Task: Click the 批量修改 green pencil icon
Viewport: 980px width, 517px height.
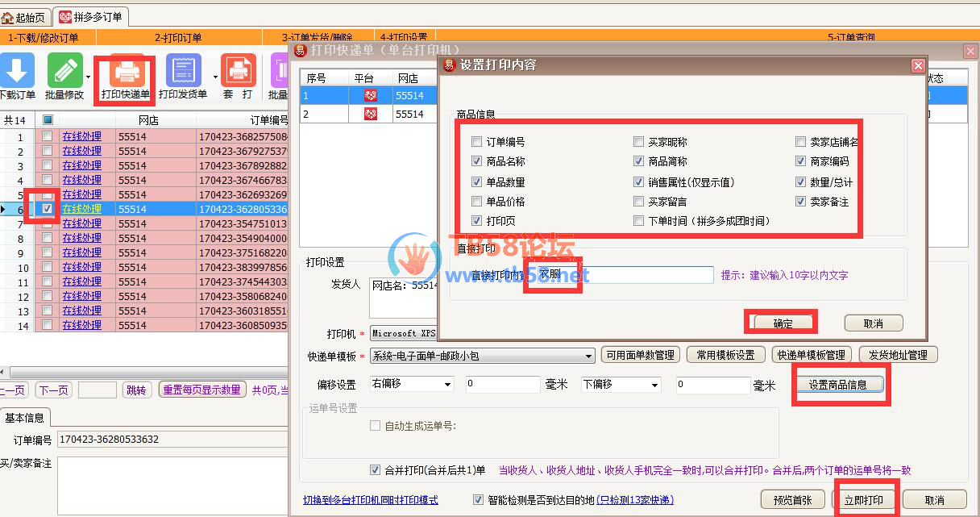Action: pyautogui.click(x=64, y=70)
